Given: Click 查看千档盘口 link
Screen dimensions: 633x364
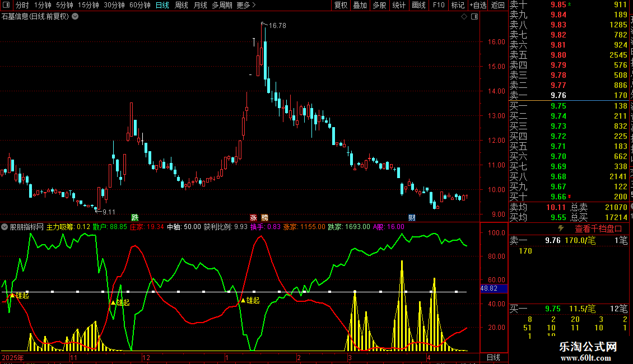Looking at the screenshot, I should point(598,228).
